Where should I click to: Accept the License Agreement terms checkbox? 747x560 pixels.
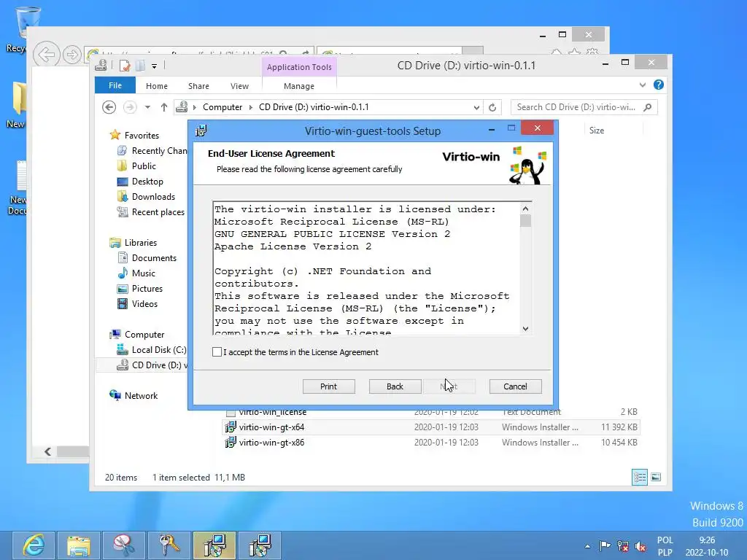[x=217, y=352]
